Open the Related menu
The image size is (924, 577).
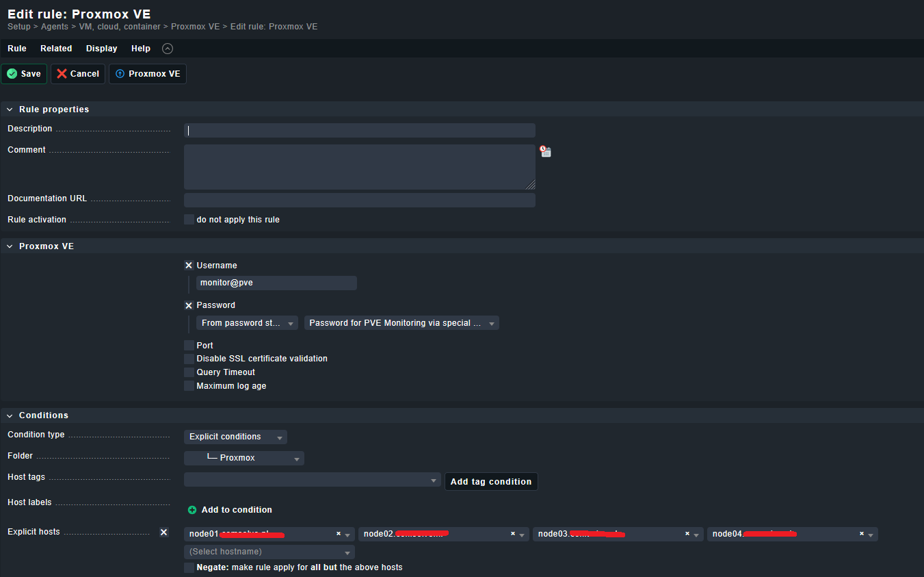pos(56,49)
